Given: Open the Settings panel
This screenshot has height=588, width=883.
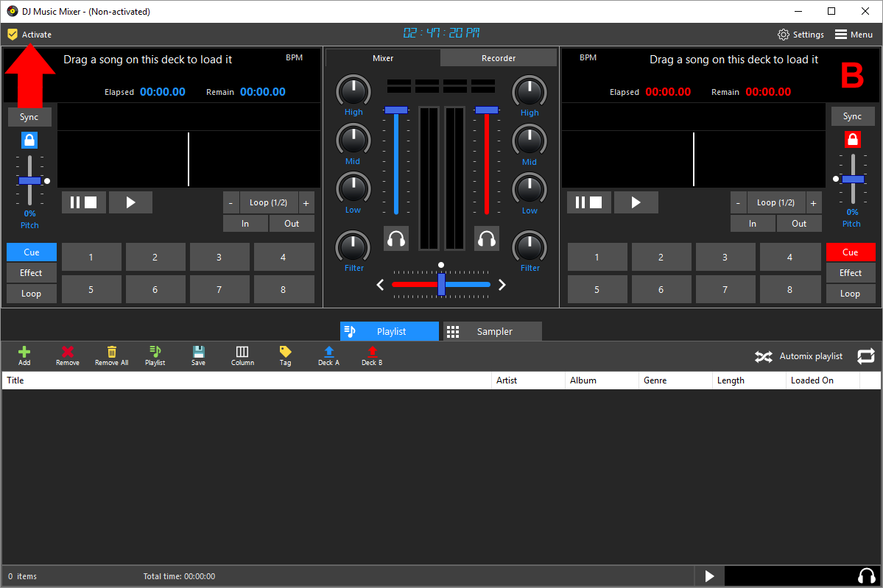Looking at the screenshot, I should [x=801, y=34].
